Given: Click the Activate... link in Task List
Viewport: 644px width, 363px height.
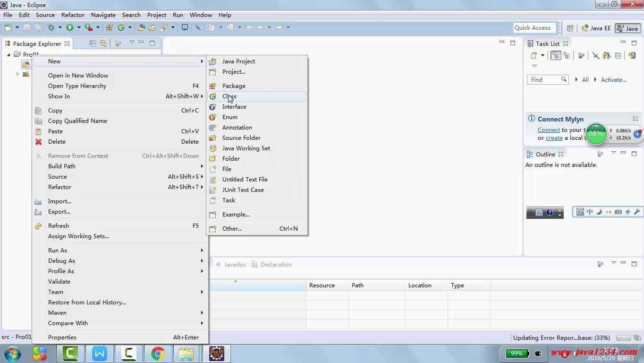Looking at the screenshot, I should tap(613, 80).
